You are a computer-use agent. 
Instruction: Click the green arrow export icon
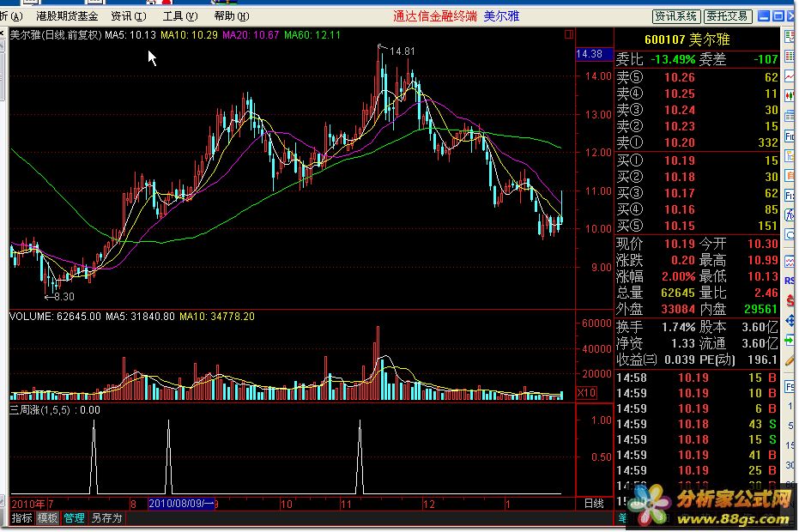point(790,340)
